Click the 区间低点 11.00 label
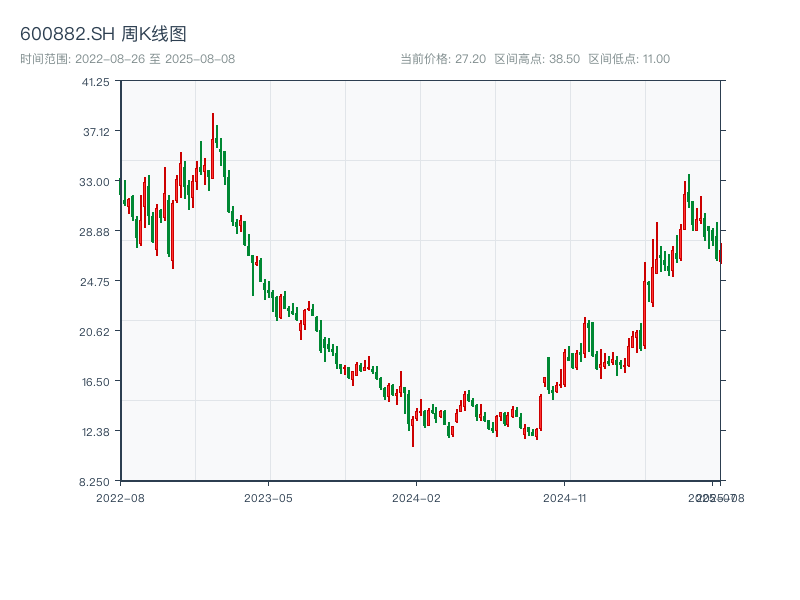The width and height of the screenshot is (800, 600). coord(629,59)
